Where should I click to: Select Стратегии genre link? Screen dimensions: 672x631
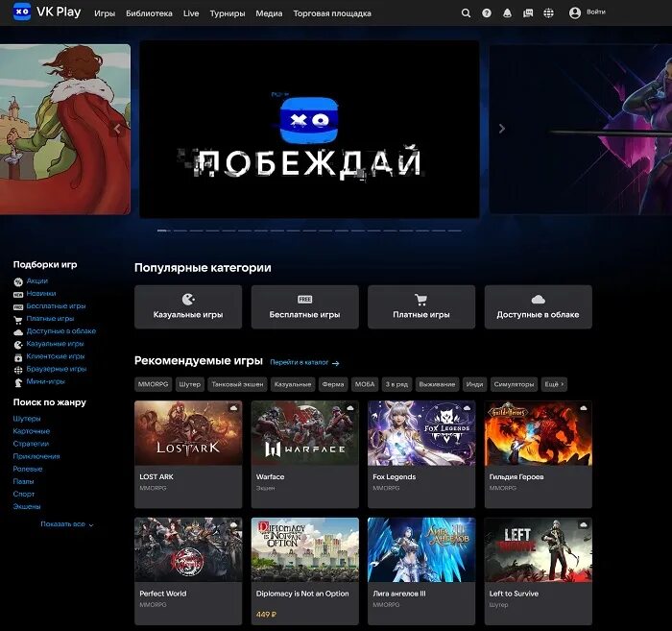click(x=31, y=444)
